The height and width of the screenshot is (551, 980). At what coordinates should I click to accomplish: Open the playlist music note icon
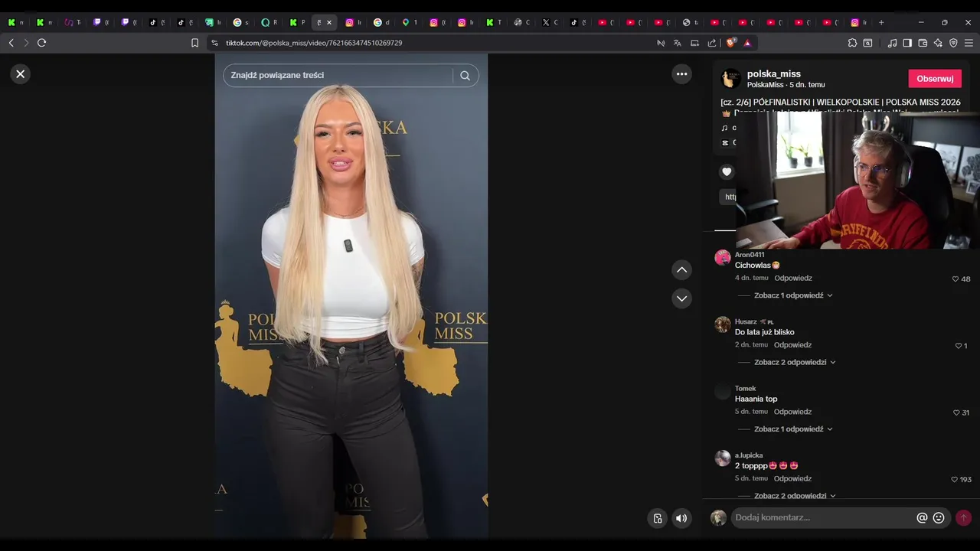point(892,43)
